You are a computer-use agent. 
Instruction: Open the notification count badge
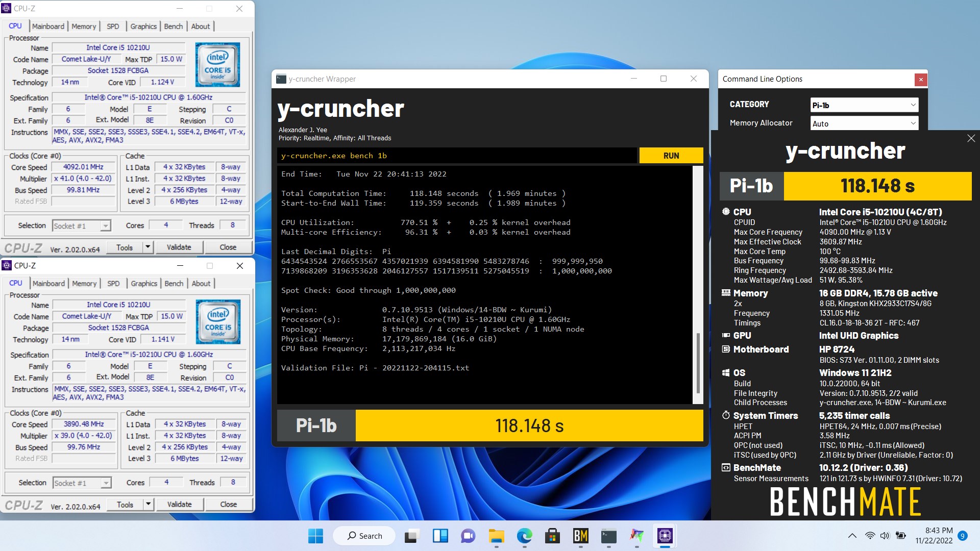[x=962, y=536]
